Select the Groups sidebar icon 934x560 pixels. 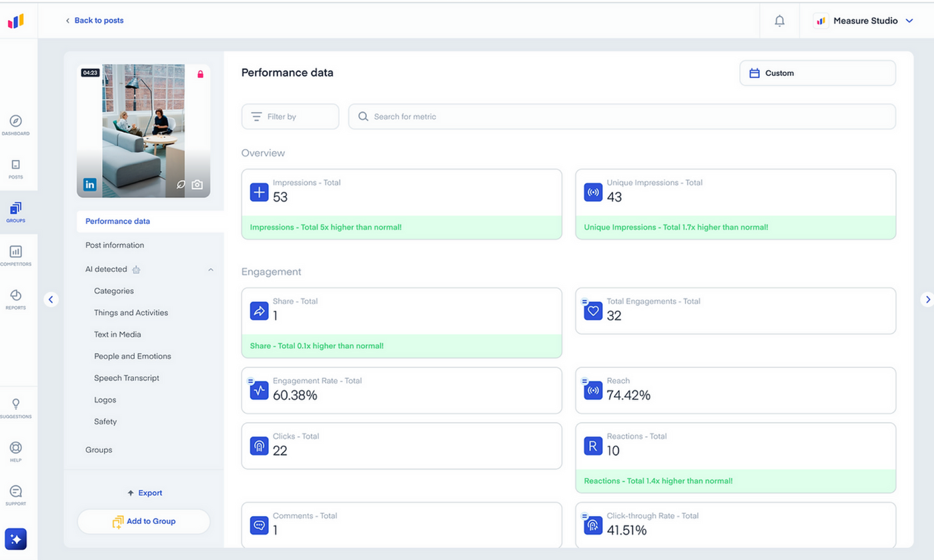pyautogui.click(x=16, y=208)
